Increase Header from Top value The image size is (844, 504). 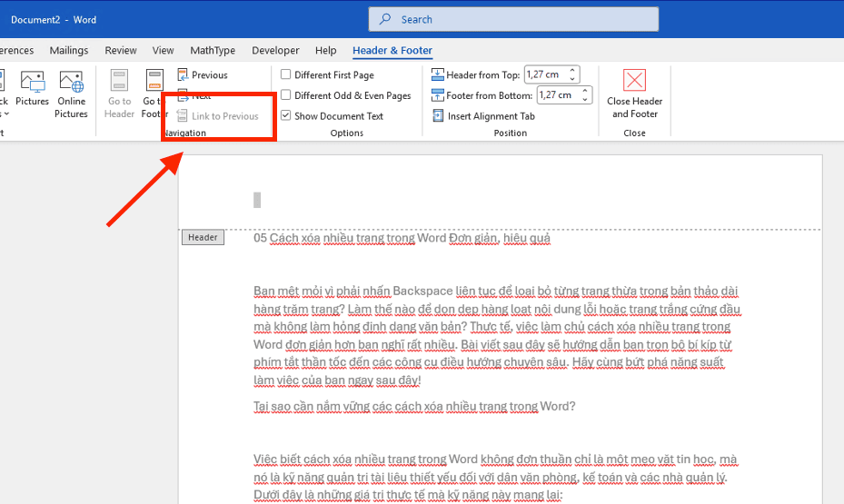(x=572, y=71)
